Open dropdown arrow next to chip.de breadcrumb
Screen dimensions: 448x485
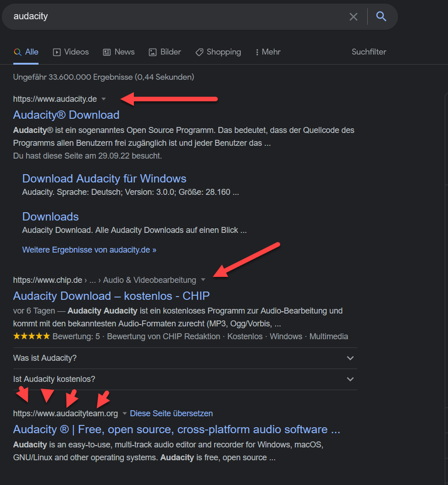(x=203, y=280)
